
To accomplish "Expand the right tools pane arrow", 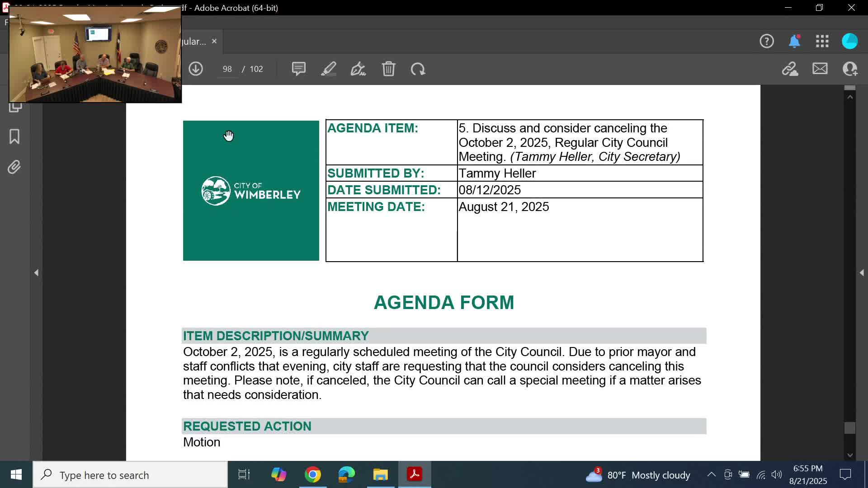I will 862,272.
